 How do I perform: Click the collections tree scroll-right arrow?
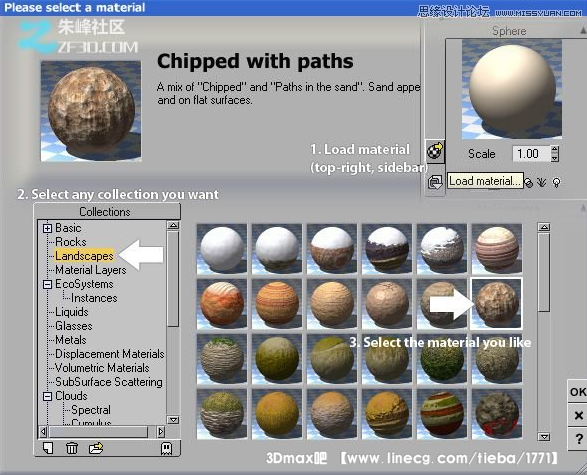(x=161, y=432)
